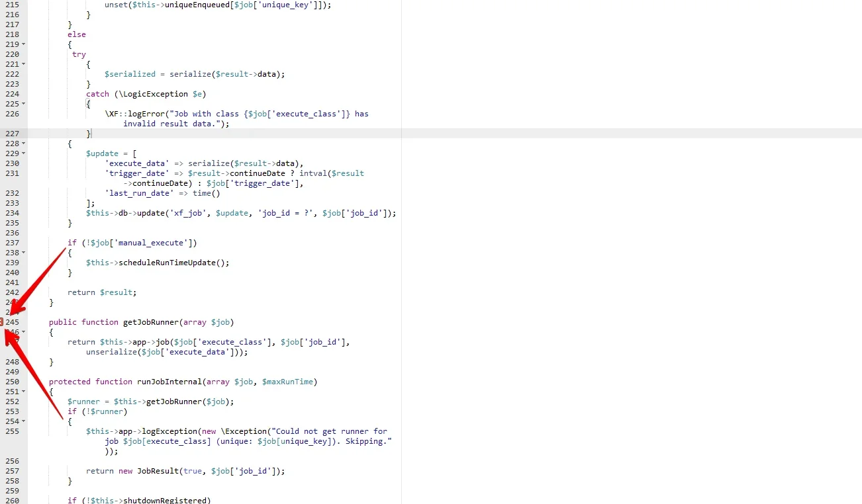Image resolution: width=862 pixels, height=504 pixels.
Task: Click 'intval' call on line 231
Action: (x=313, y=173)
